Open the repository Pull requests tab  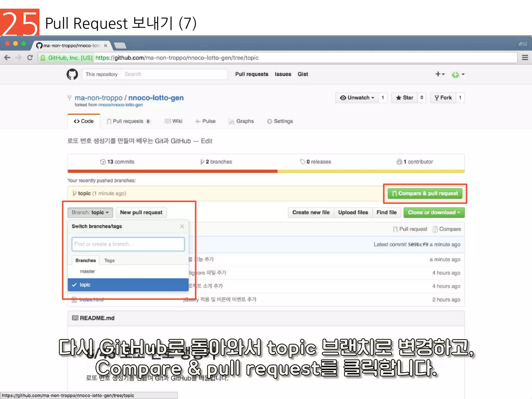point(128,121)
